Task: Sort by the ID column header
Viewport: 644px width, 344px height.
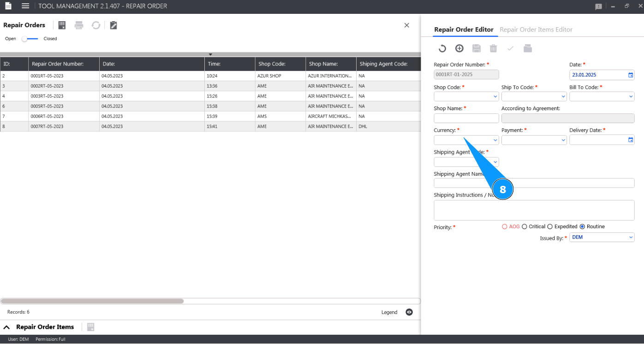Action: pos(14,64)
